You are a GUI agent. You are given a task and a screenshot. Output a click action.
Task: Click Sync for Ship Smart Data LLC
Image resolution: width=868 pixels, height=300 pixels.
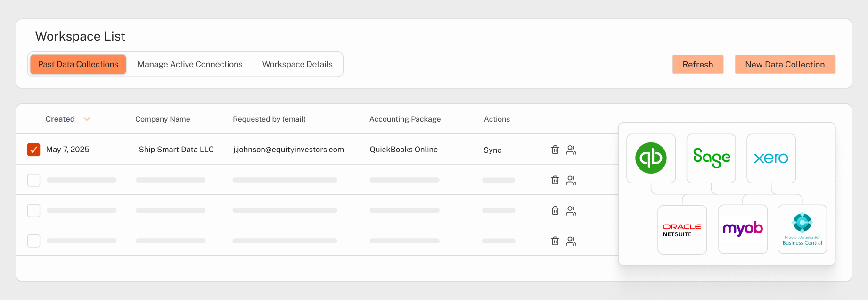click(492, 150)
